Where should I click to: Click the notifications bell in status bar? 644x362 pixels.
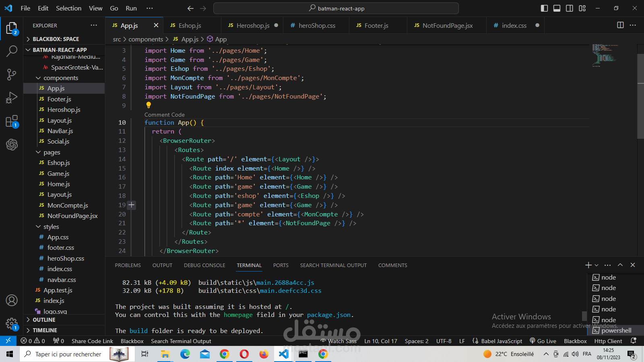point(634,341)
